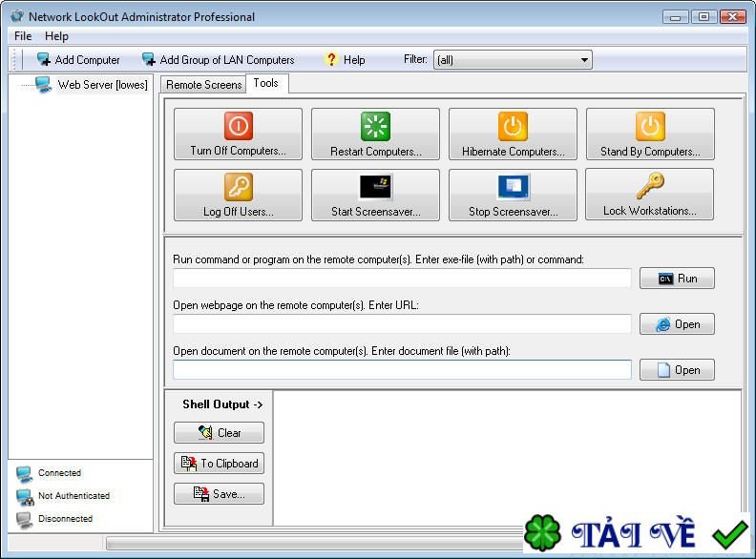This screenshot has height=559, width=756.
Task: Click the Filter: label text
Action: point(415,59)
